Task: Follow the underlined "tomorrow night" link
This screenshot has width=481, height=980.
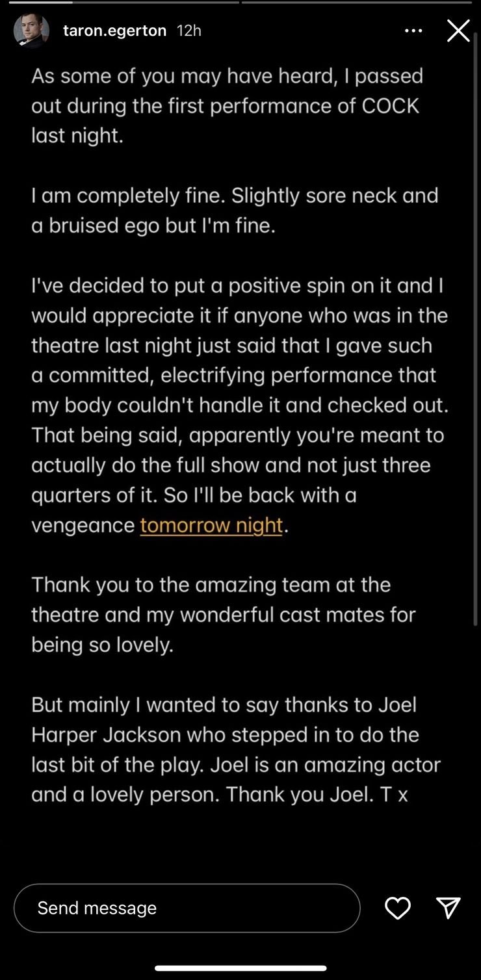Action: [x=211, y=525]
